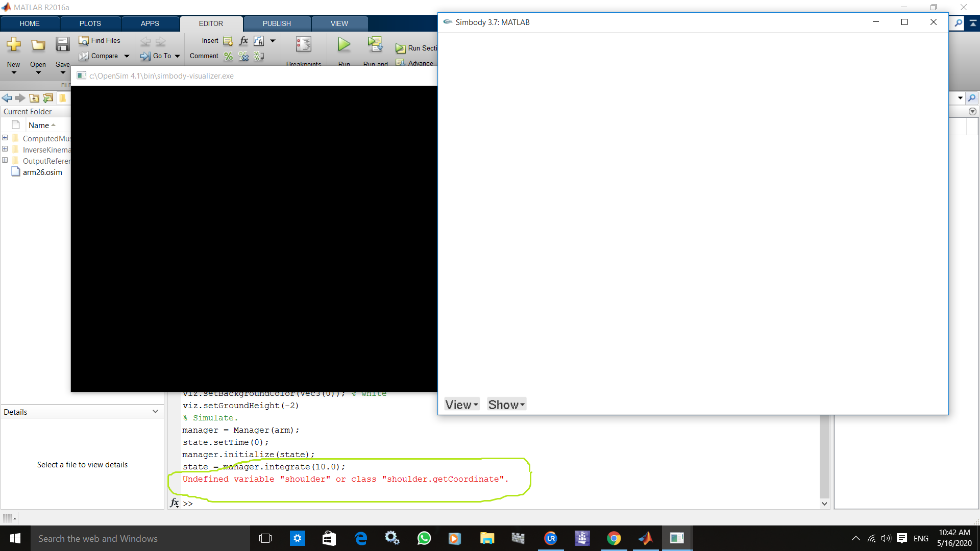The image size is (980, 551).
Task: Click the Find Files button
Action: click(x=100, y=40)
